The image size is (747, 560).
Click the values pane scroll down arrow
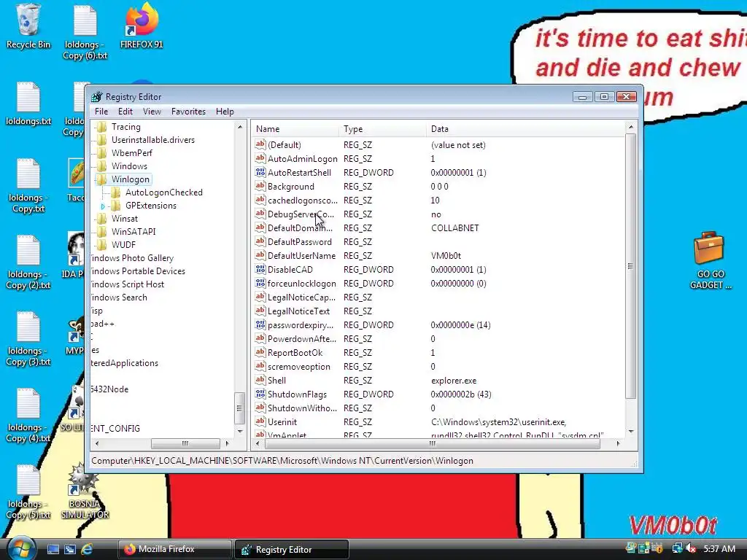[x=631, y=432]
